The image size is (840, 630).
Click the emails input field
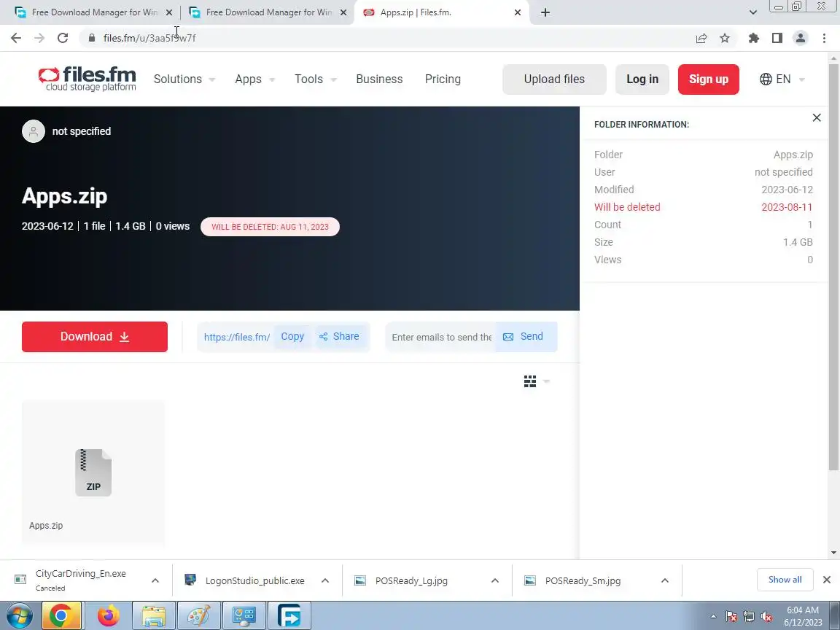441,337
